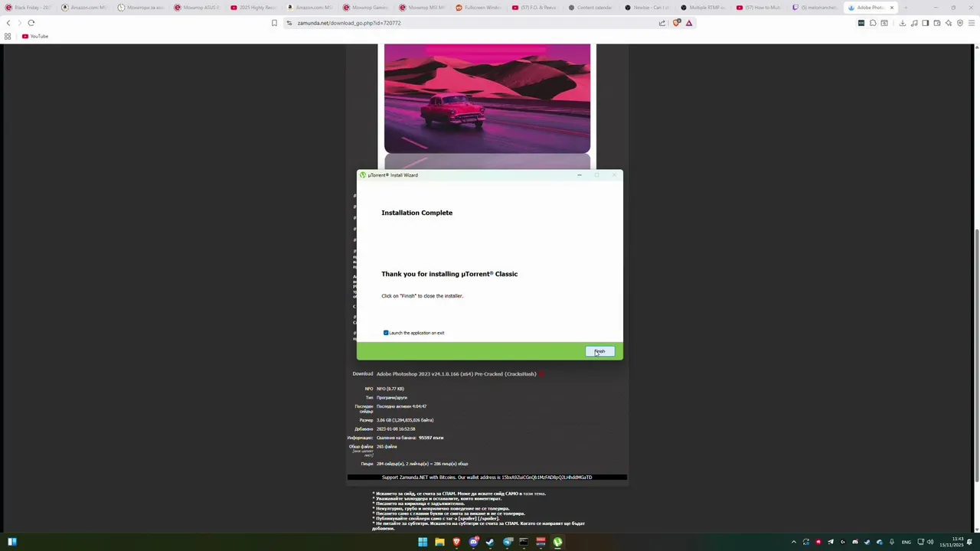Click the Brave Rewards triangle icon
This screenshot has height=551, width=980.
pos(689,23)
